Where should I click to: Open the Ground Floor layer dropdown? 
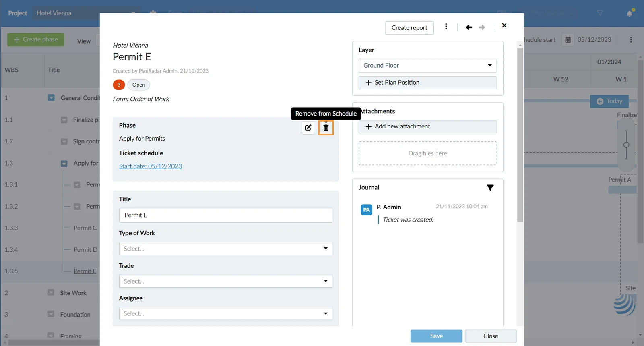[x=427, y=66]
